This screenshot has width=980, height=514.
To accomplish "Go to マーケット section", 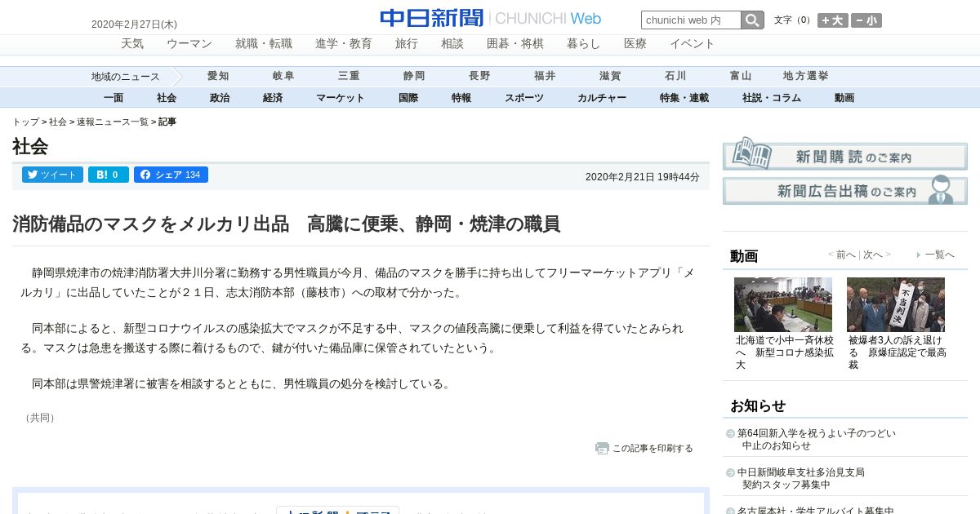I will tap(341, 98).
